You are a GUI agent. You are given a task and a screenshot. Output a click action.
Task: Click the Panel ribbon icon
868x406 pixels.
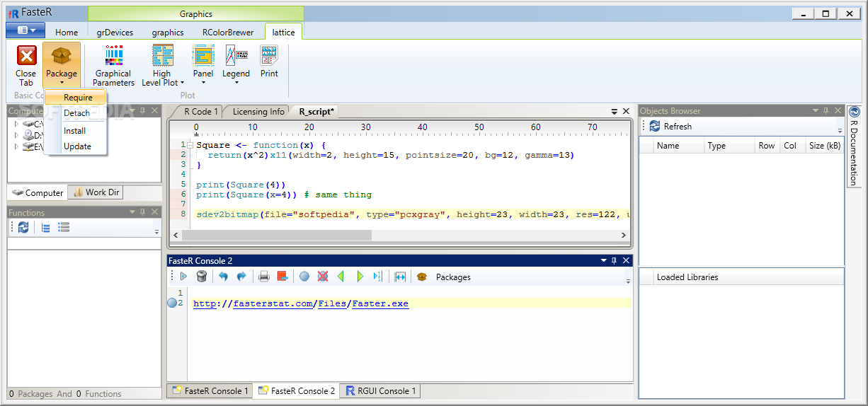click(203, 56)
